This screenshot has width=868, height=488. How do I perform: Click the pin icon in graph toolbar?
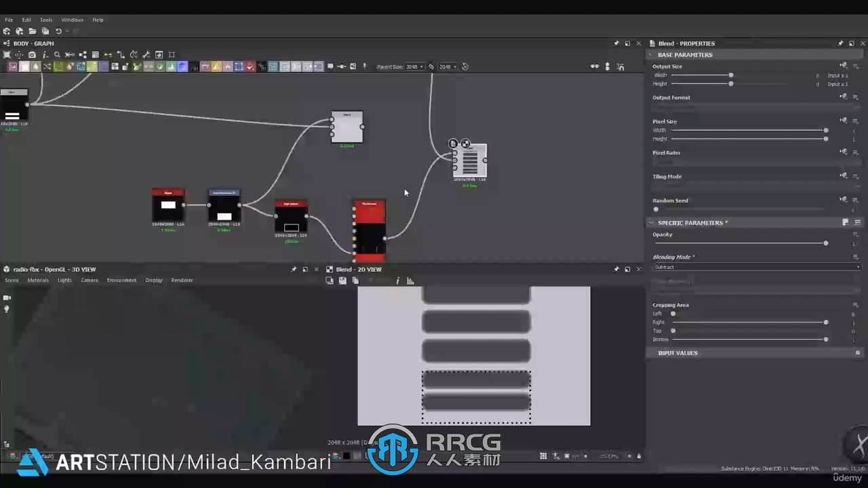364,66
